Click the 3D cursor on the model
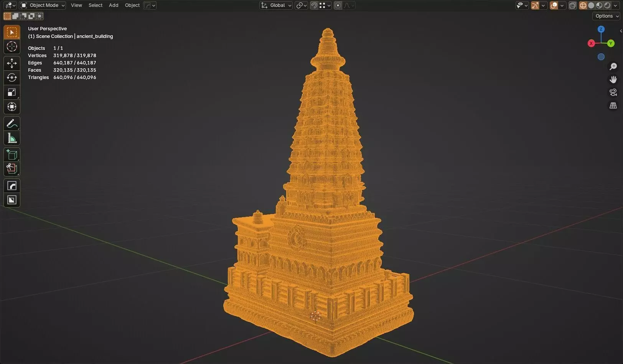This screenshot has height=364, width=623. pyautogui.click(x=315, y=316)
